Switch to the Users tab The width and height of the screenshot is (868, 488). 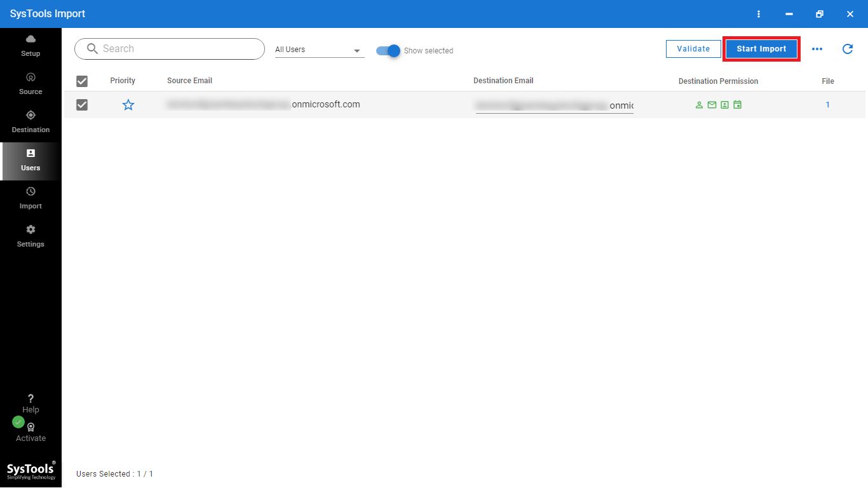click(x=31, y=160)
